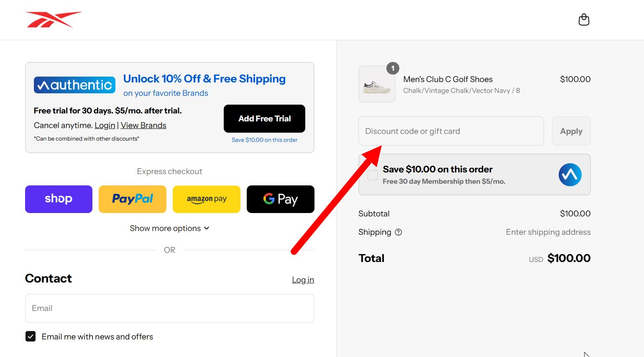Click Add Free Trial button
Image resolution: width=644 pixels, height=357 pixels.
click(x=264, y=118)
